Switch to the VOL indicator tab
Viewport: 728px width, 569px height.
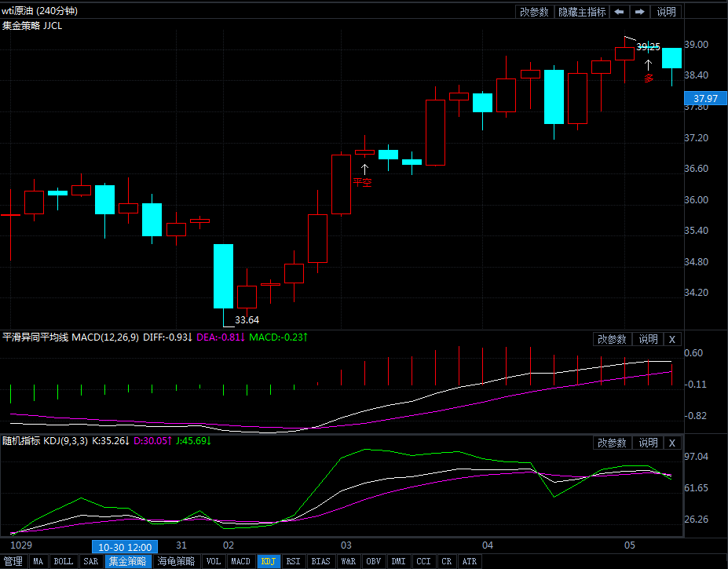tap(213, 561)
